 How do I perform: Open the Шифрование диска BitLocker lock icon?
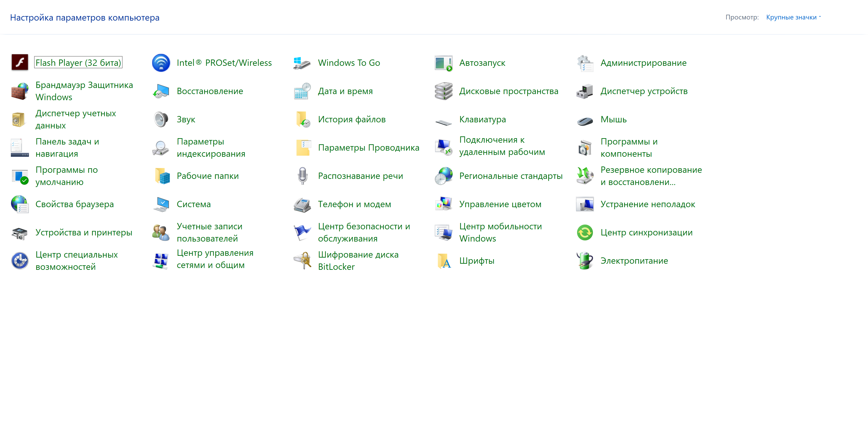click(x=302, y=261)
